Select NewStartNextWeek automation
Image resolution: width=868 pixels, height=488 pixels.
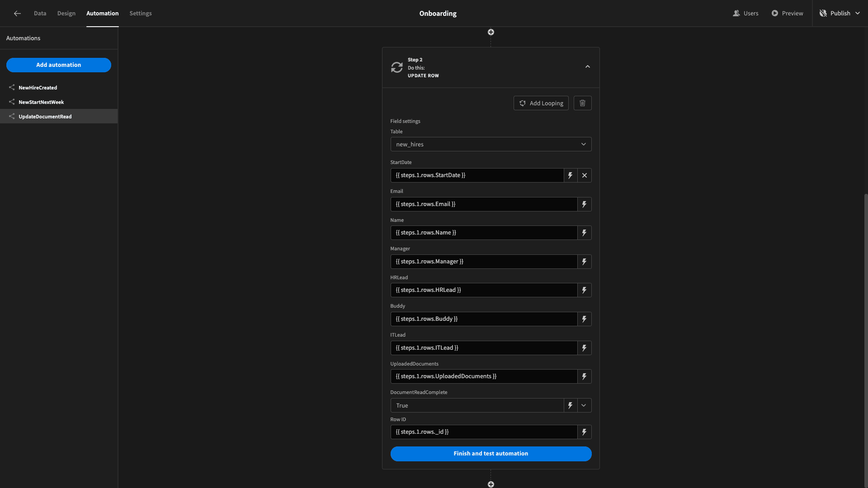coord(59,102)
